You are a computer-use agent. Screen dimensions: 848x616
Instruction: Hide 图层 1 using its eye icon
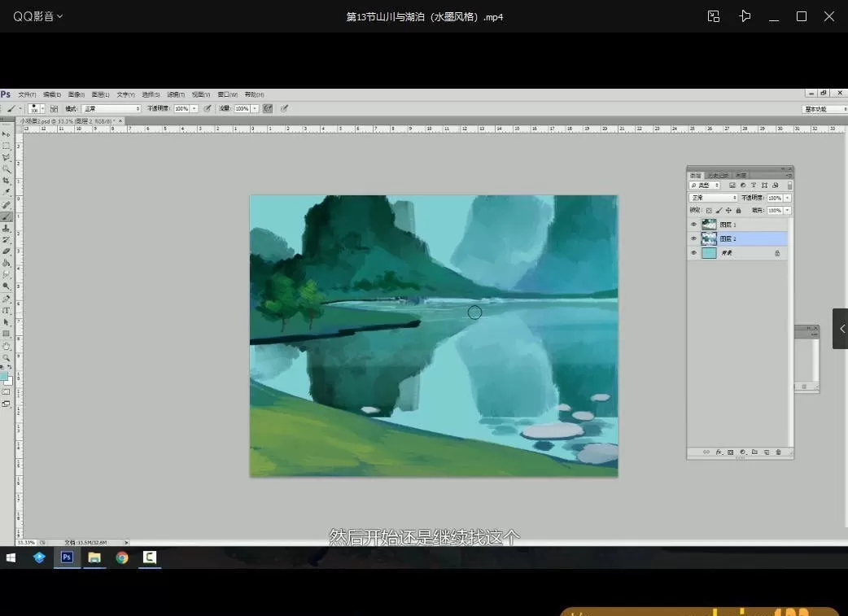[x=693, y=225]
